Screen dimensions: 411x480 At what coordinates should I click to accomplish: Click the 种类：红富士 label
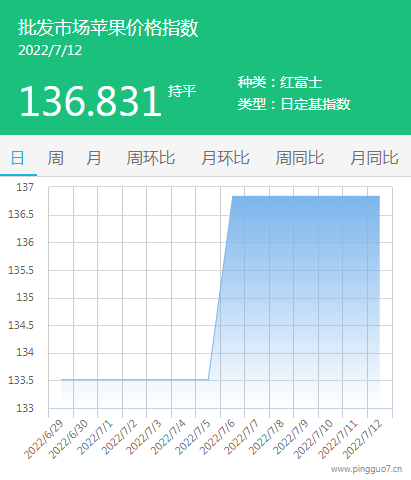click(x=280, y=83)
